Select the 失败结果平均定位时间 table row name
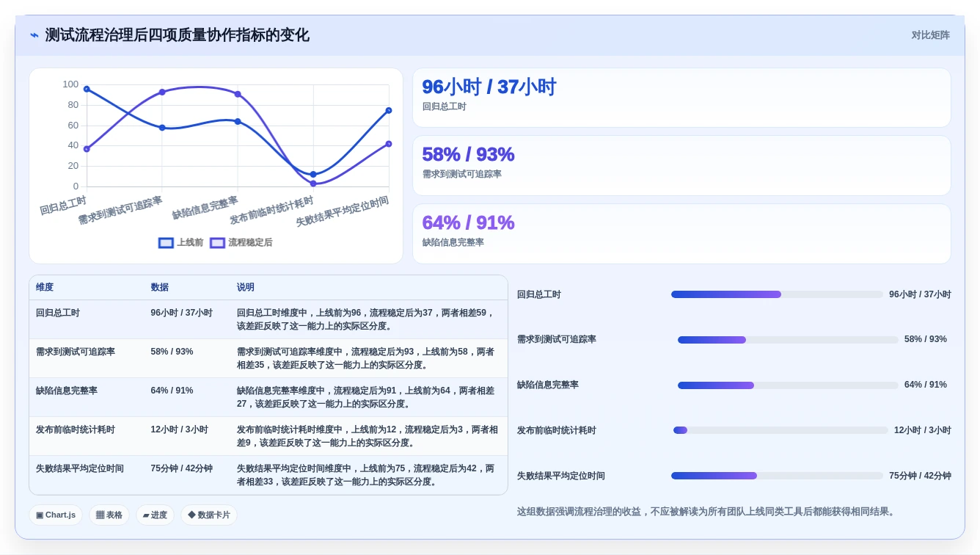Image resolution: width=980 pixels, height=555 pixels. [80, 468]
